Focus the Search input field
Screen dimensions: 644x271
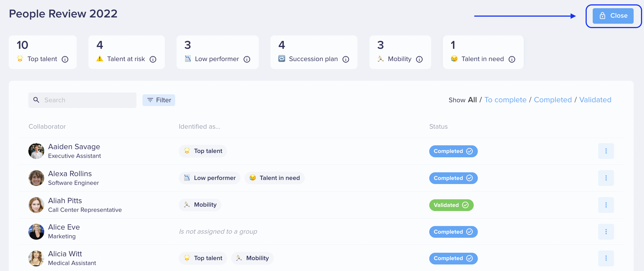[82, 100]
